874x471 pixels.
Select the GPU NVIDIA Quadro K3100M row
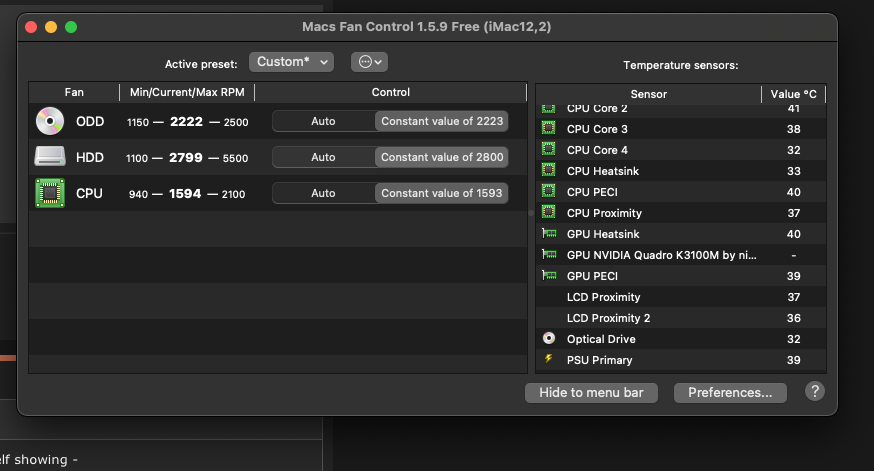[681, 255]
